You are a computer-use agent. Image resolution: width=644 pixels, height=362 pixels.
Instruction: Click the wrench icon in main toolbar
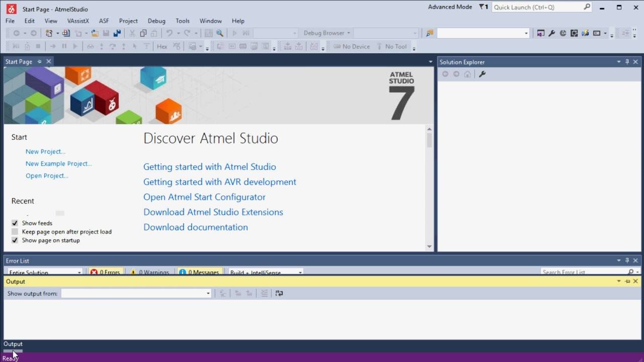pyautogui.click(x=551, y=33)
